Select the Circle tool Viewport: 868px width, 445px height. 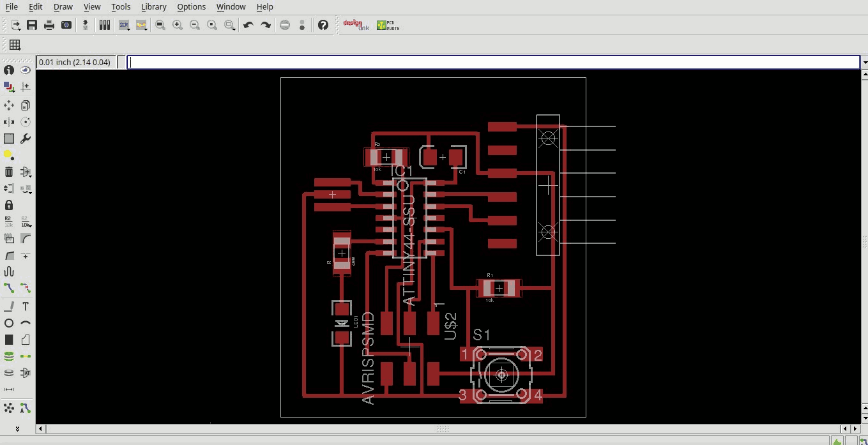[x=9, y=323]
